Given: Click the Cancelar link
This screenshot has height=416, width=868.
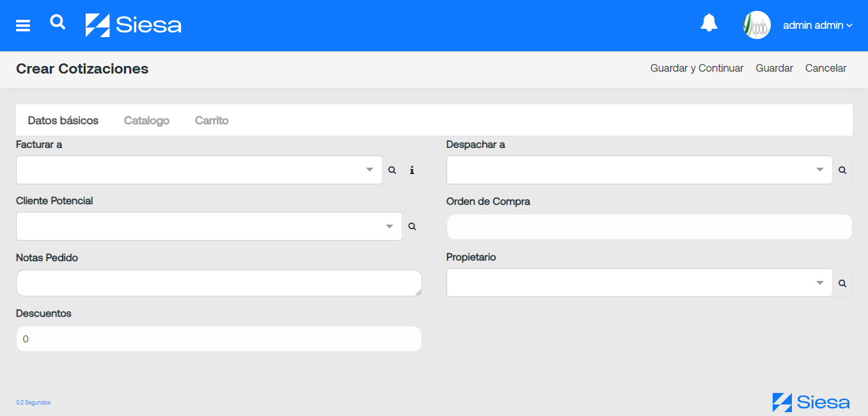Looking at the screenshot, I should coord(826,68).
